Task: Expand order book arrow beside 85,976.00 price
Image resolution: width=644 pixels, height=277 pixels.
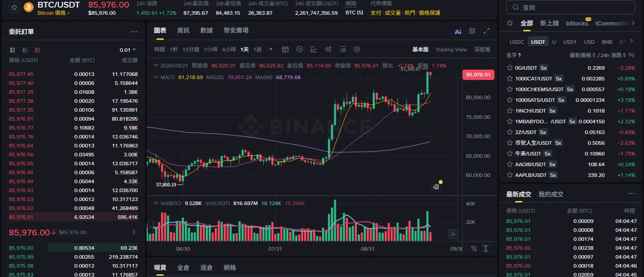Action: pos(134,232)
